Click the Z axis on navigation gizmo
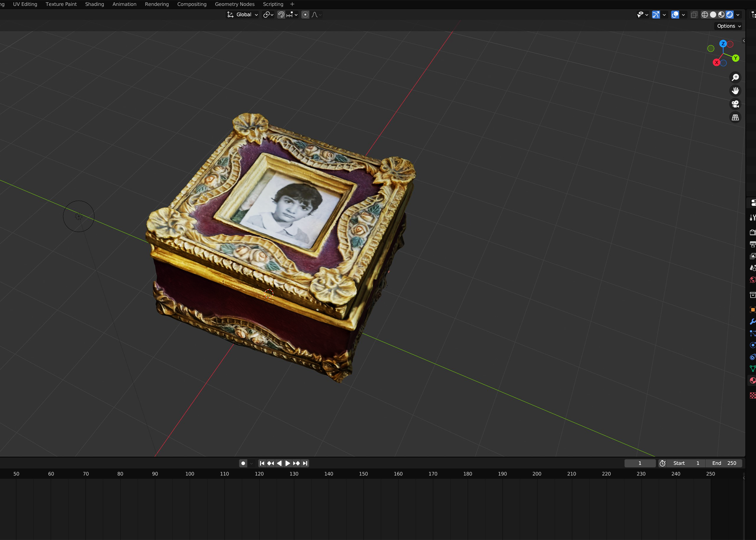Image resolution: width=756 pixels, height=540 pixels. tap(723, 44)
